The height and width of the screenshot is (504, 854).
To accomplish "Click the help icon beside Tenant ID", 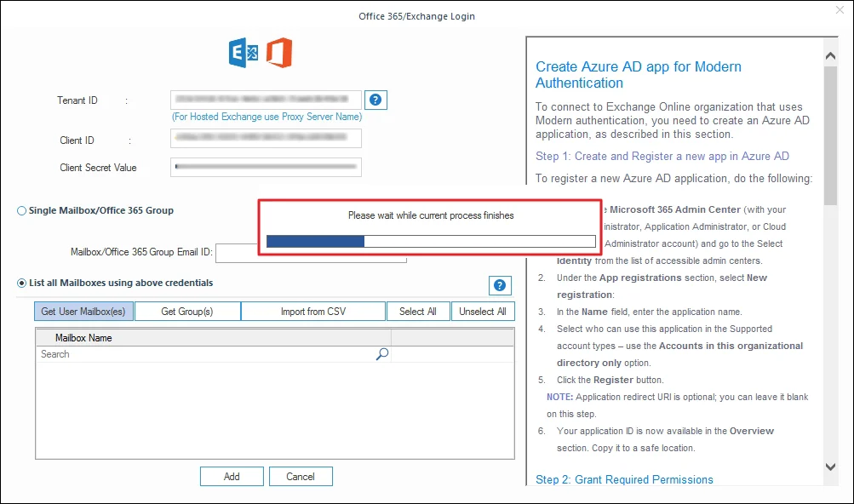I will pyautogui.click(x=375, y=100).
